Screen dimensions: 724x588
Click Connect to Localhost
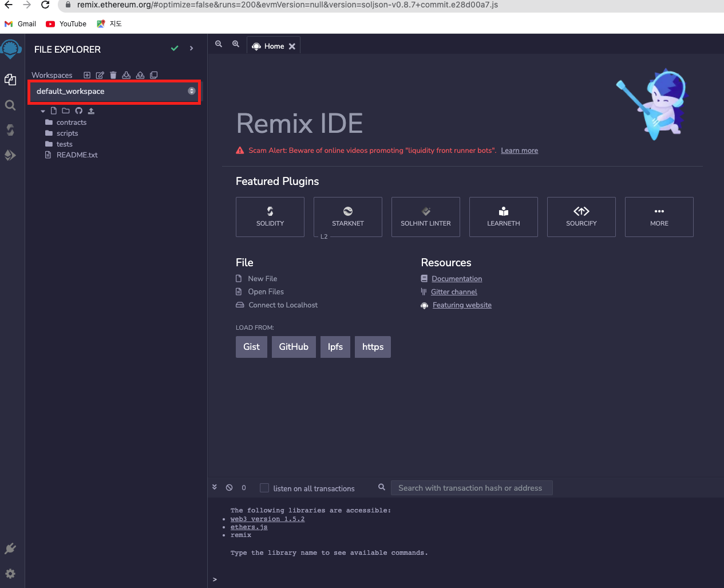[x=283, y=305]
